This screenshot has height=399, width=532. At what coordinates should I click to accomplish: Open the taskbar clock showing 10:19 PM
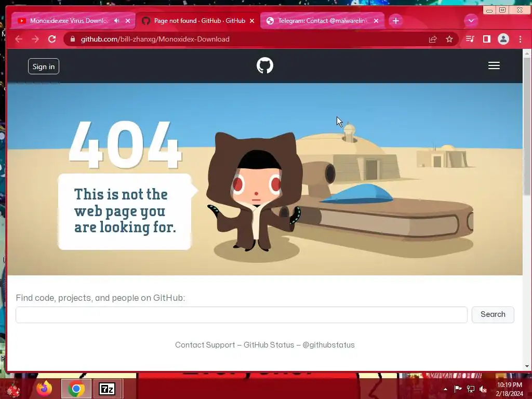[510, 389]
